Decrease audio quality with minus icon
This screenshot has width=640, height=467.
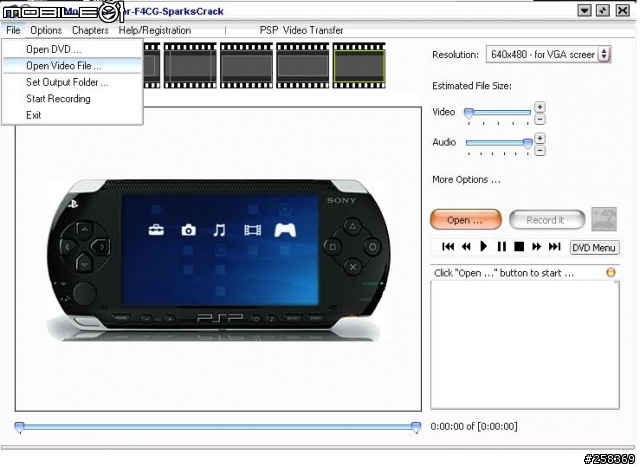click(x=540, y=151)
